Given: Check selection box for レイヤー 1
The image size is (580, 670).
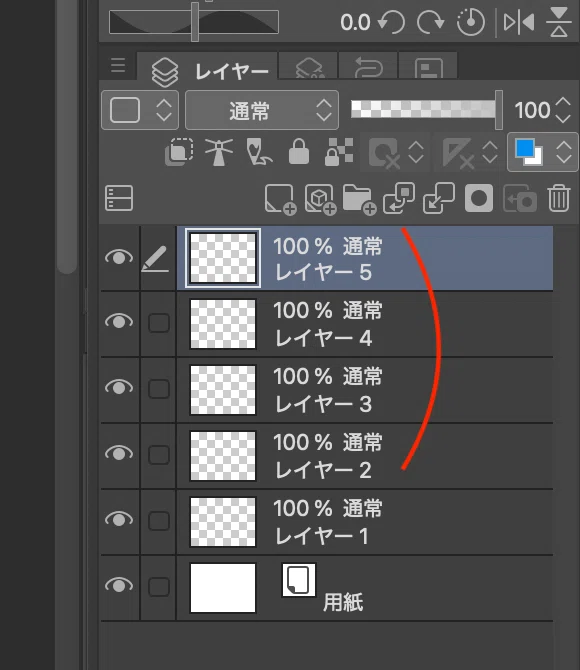Looking at the screenshot, I should (159, 521).
